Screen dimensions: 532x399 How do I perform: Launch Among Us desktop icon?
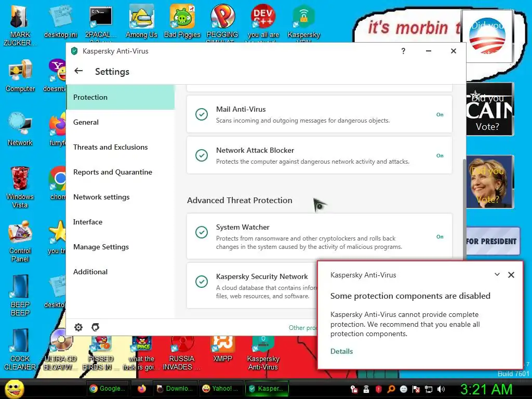[x=141, y=22]
